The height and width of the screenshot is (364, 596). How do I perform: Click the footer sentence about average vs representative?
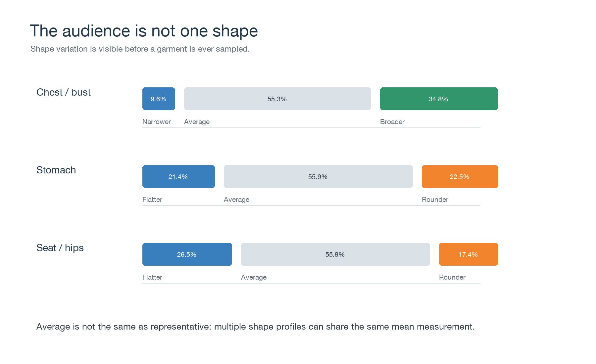[256, 327]
